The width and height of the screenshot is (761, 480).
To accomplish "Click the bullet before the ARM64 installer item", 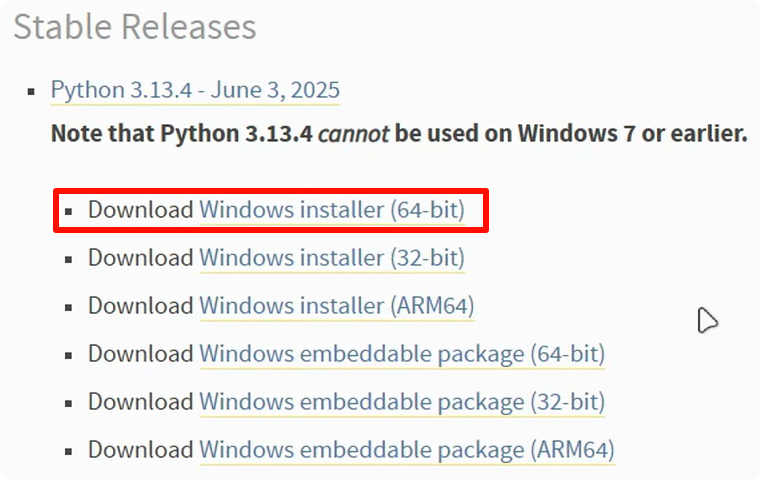I will (x=69, y=307).
